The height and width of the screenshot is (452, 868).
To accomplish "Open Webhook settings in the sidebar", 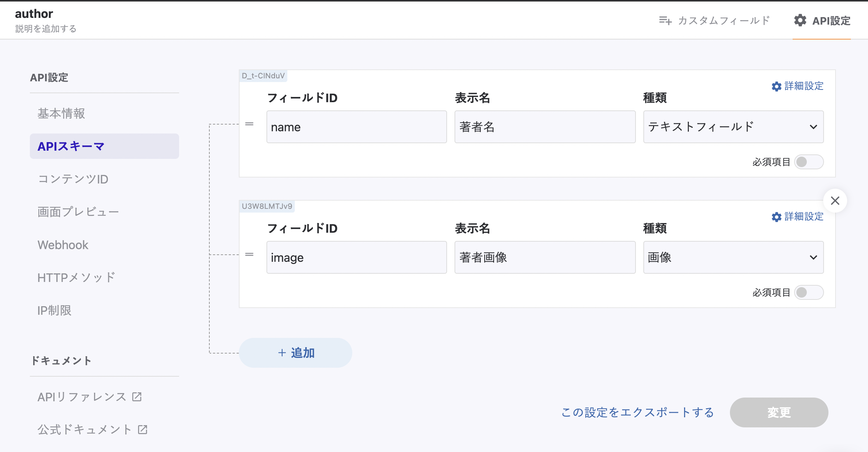I will [63, 245].
